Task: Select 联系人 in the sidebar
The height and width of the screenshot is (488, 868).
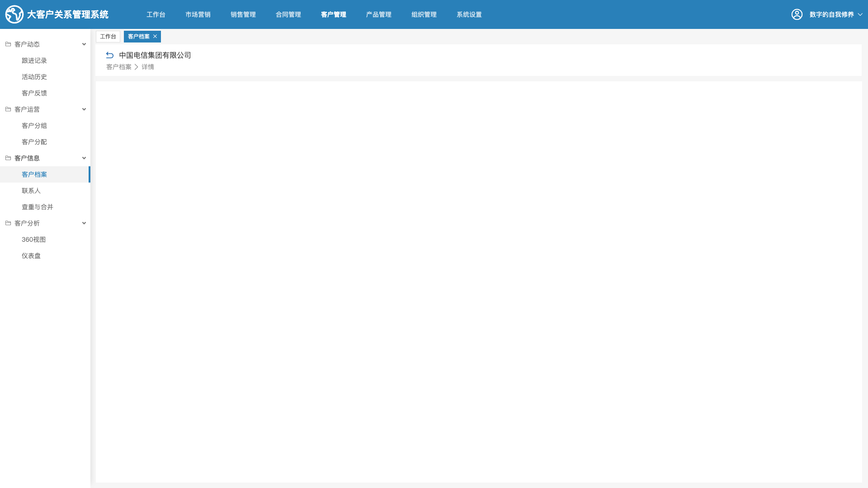Action: pos(31,191)
